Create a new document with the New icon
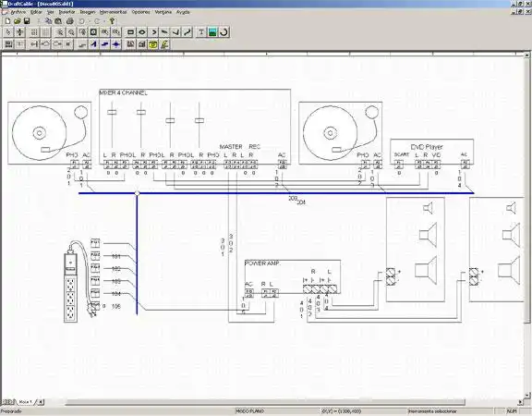532x416 pixels. click(7, 21)
